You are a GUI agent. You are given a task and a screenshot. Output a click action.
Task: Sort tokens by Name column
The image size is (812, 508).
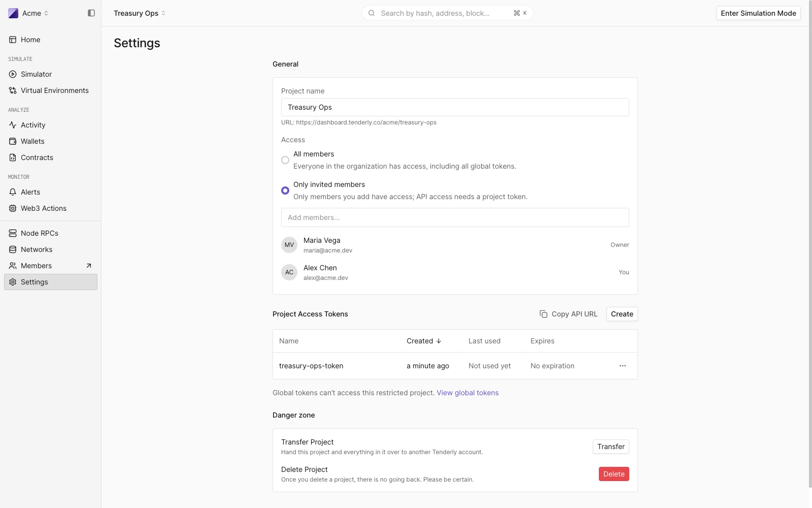click(x=289, y=341)
